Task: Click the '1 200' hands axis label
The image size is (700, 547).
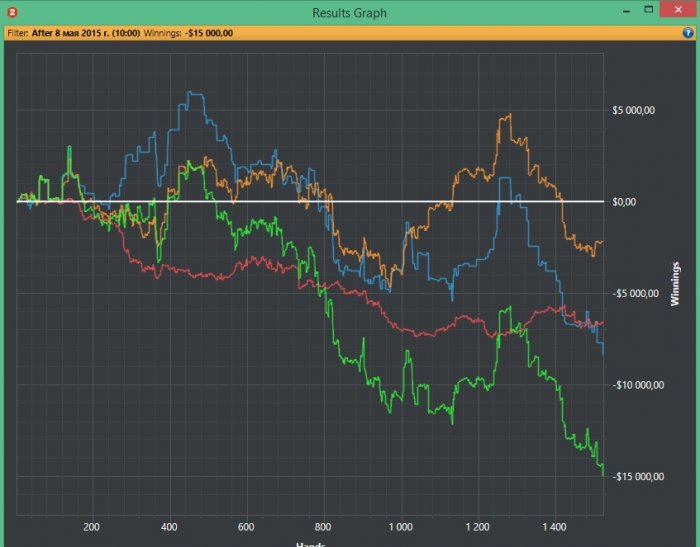Action: (477, 527)
